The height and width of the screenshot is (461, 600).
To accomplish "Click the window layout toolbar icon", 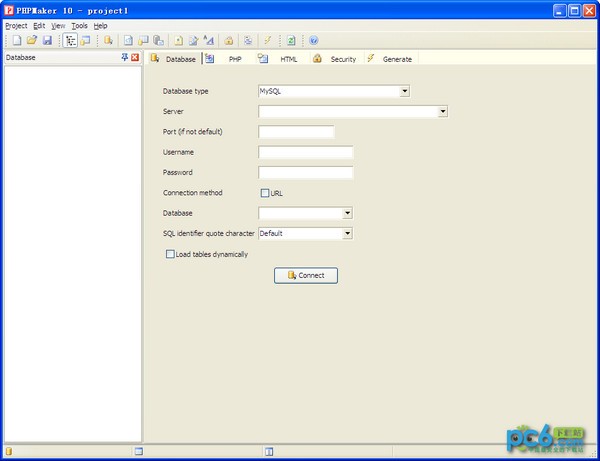I will click(85, 40).
